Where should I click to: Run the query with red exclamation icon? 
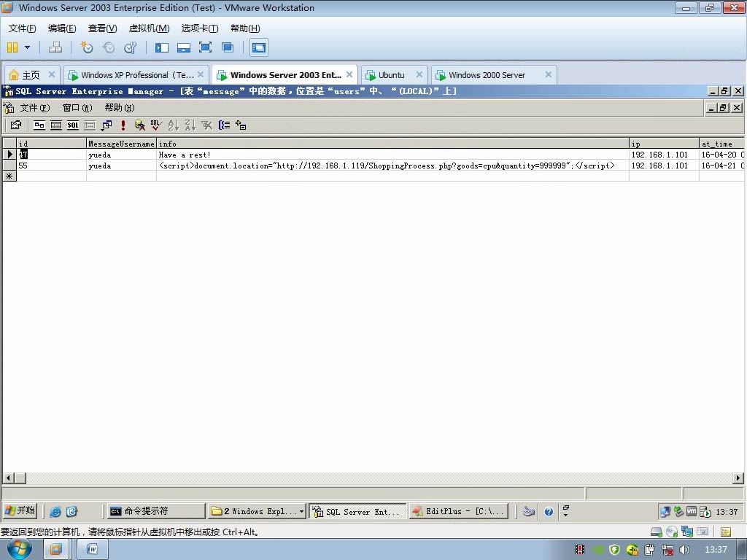point(123,125)
